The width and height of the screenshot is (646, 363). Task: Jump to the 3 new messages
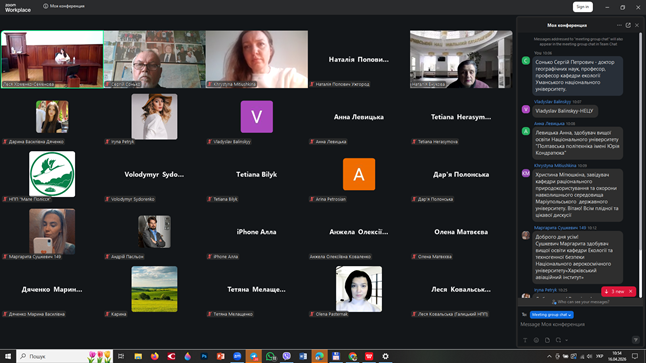(614, 291)
